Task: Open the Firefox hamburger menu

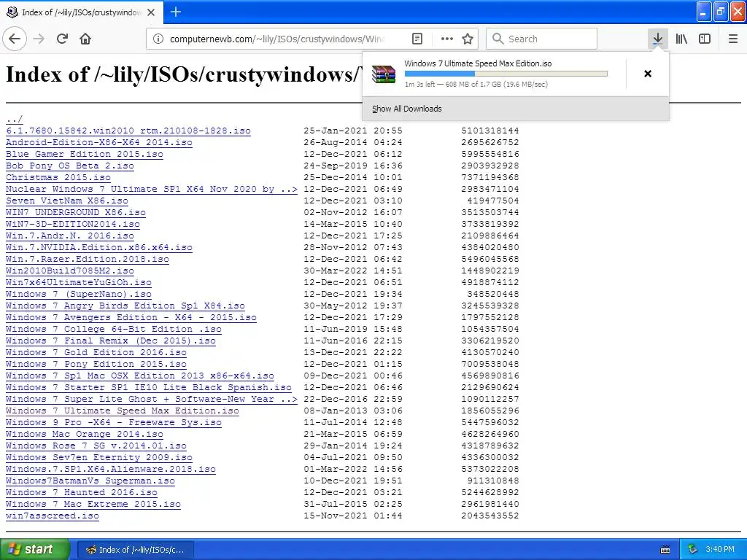Action: 733,39
